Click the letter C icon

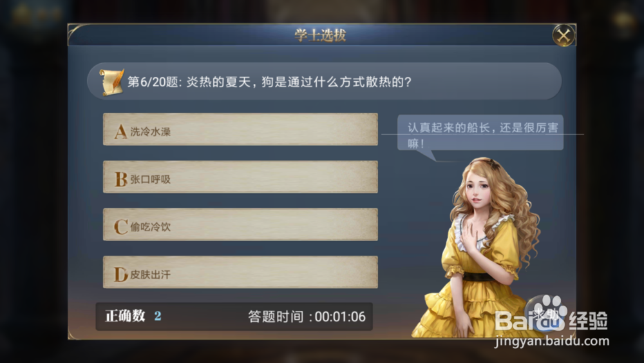121,227
